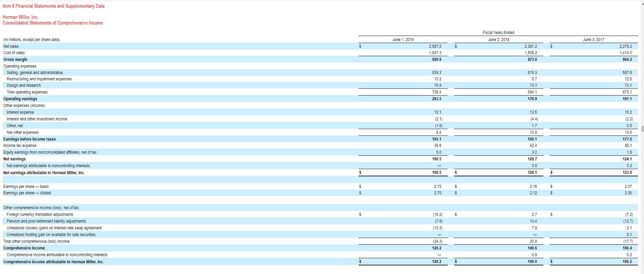This screenshot has width=644, height=274.
Task: Click the 'Cost of sales' row label
Action: coord(14,53)
